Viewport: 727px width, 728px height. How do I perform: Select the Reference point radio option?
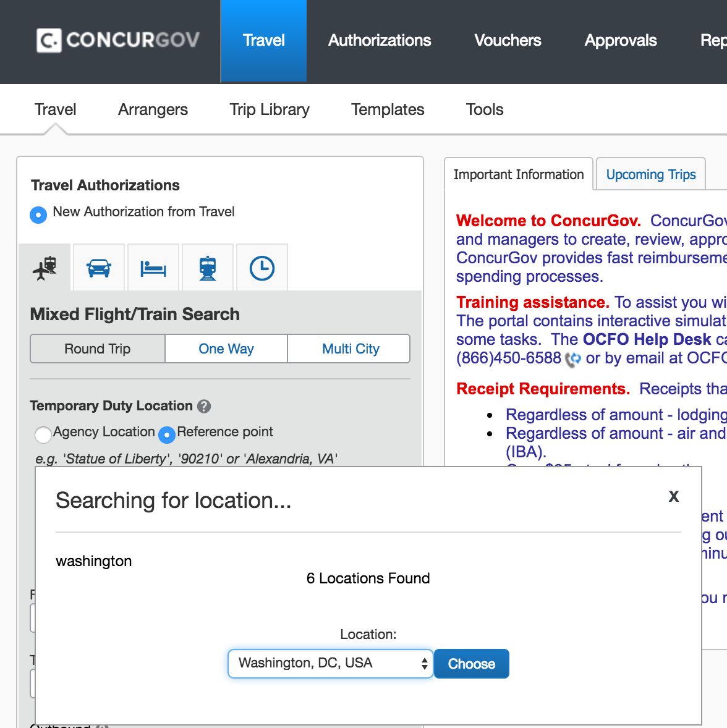click(167, 434)
